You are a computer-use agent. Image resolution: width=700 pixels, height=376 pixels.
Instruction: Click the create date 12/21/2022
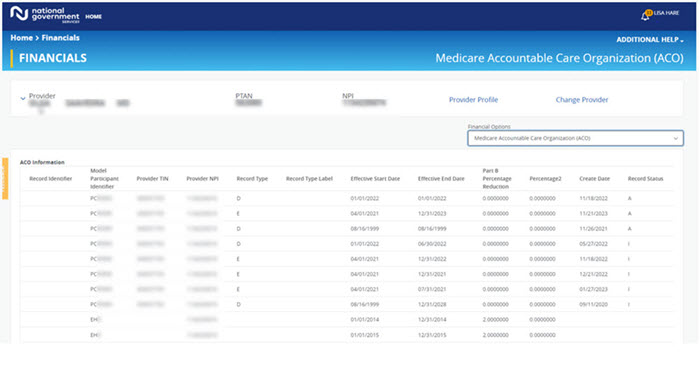coord(593,274)
